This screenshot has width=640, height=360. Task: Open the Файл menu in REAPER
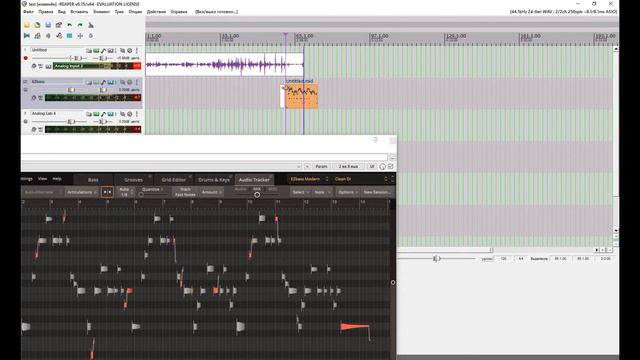29,12
